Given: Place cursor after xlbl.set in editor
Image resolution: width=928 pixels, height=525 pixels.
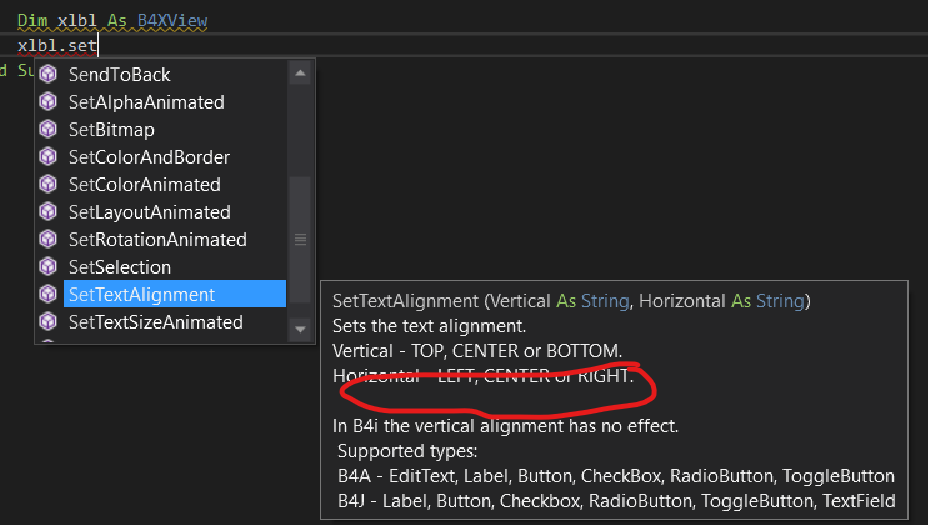Looking at the screenshot, I should 98,45.
